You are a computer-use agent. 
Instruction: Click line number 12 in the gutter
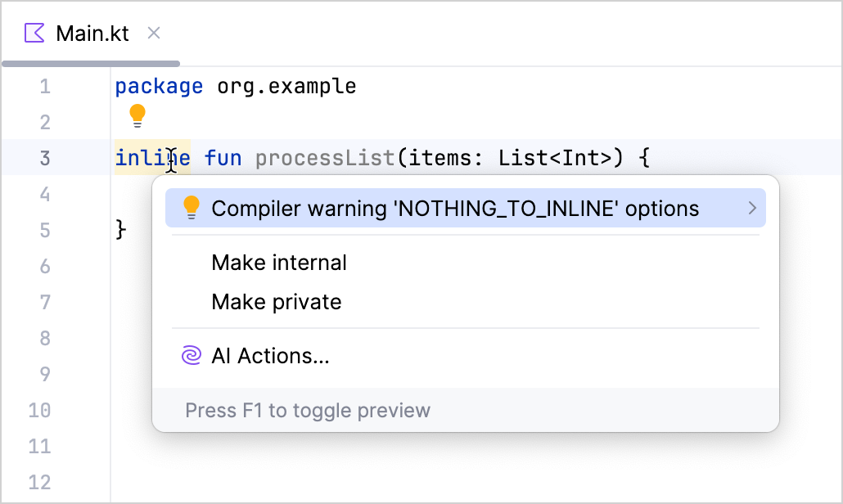point(39,482)
